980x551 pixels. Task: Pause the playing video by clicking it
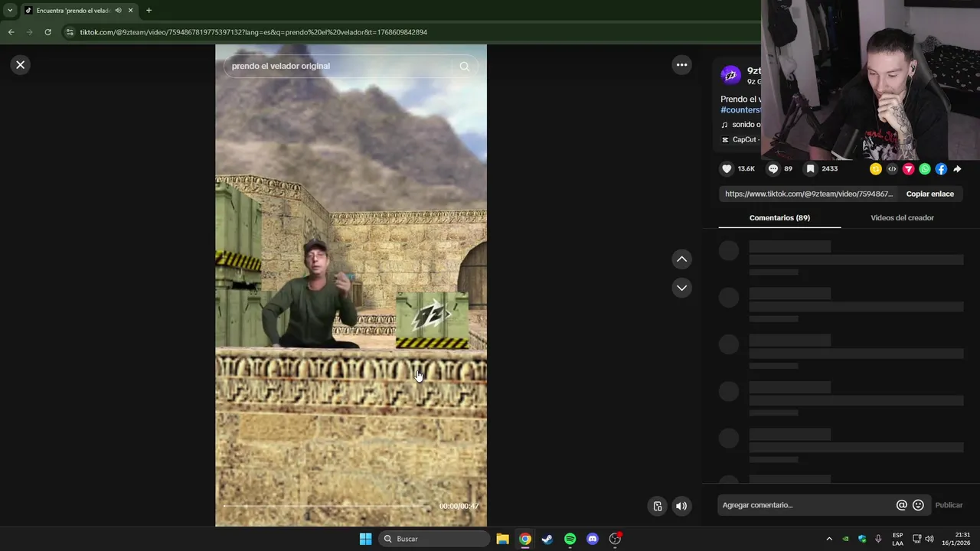[351, 285]
